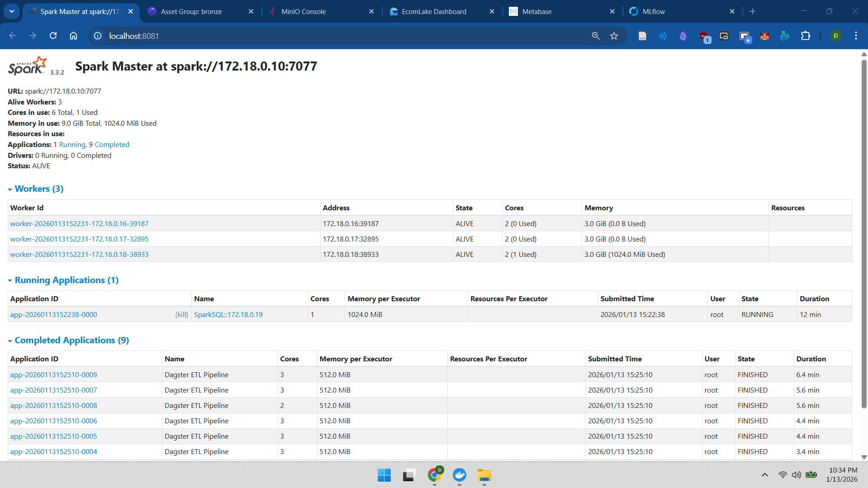Click the scrollbar down arrow
868x488 pixels.
click(863, 457)
